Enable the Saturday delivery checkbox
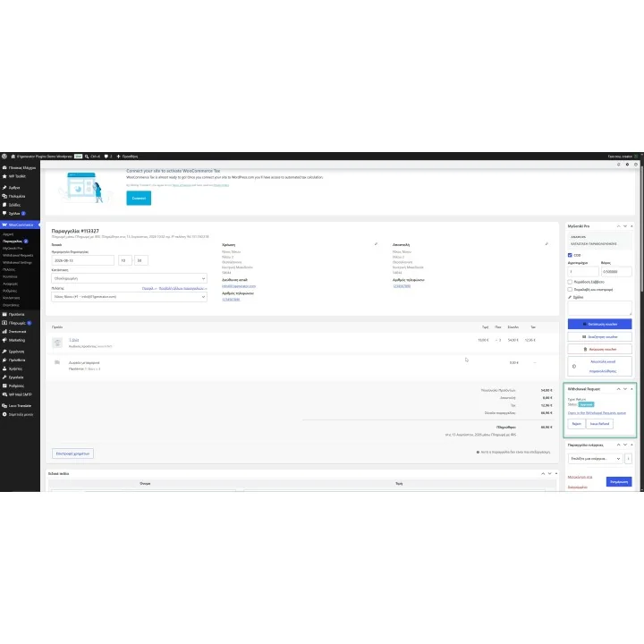This screenshot has height=644, width=644. pos(570,282)
